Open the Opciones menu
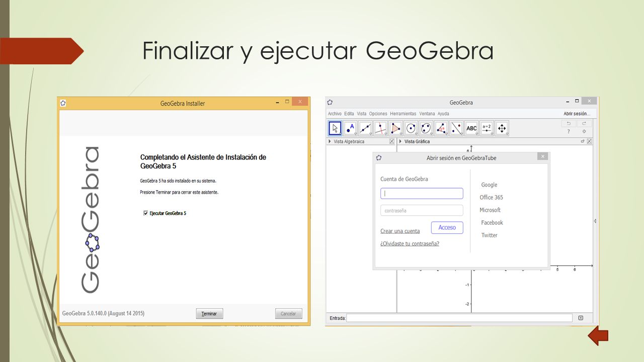Screen dimensions: 644x362 click(378, 114)
